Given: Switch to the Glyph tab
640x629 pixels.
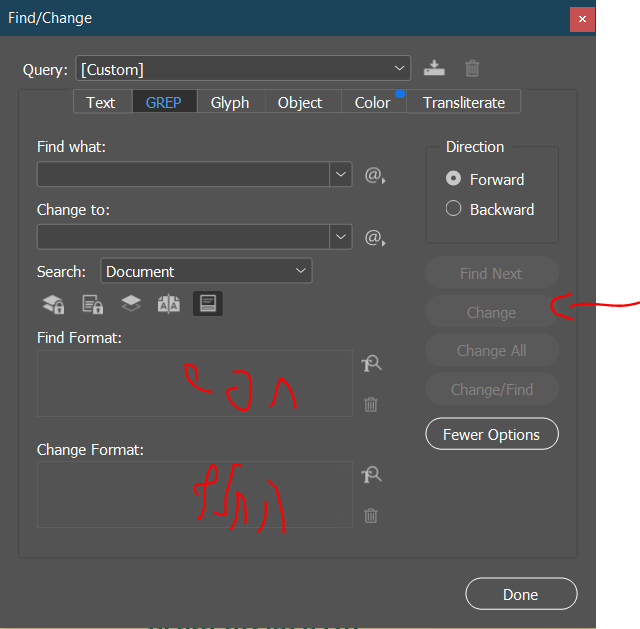Looking at the screenshot, I should pos(230,102).
